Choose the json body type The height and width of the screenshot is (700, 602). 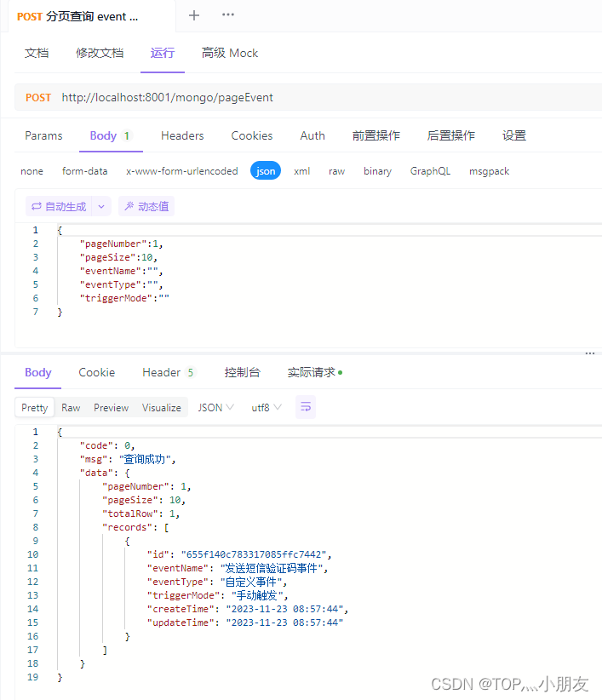click(266, 171)
